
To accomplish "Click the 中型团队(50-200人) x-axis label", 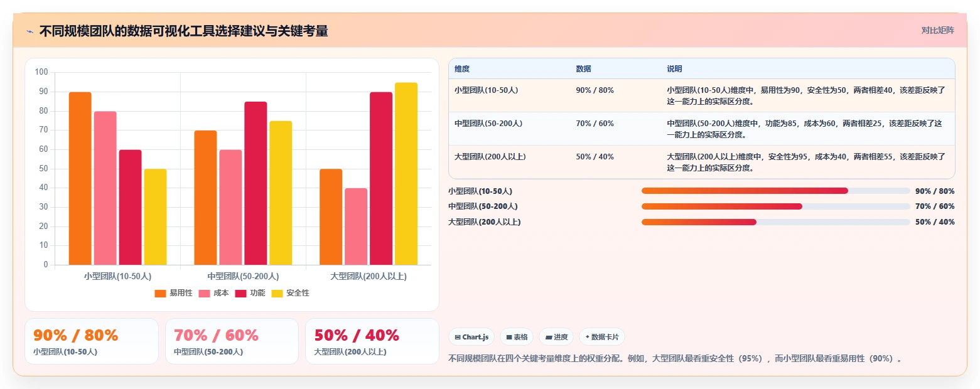I will pos(243,276).
